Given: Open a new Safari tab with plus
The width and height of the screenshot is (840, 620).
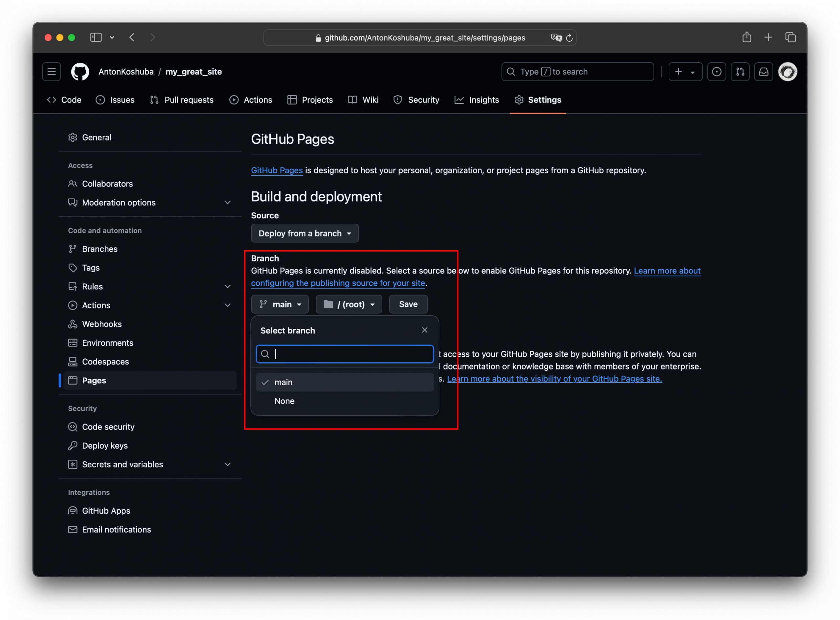Looking at the screenshot, I should pyautogui.click(x=768, y=37).
